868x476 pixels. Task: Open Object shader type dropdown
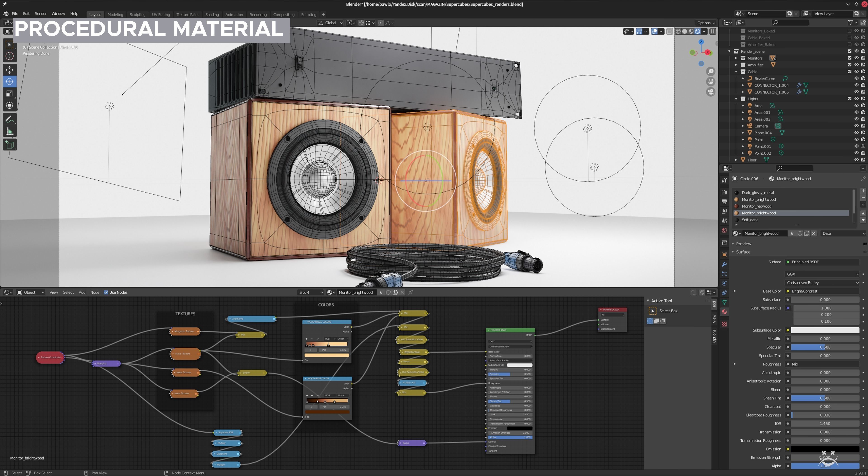(31, 292)
